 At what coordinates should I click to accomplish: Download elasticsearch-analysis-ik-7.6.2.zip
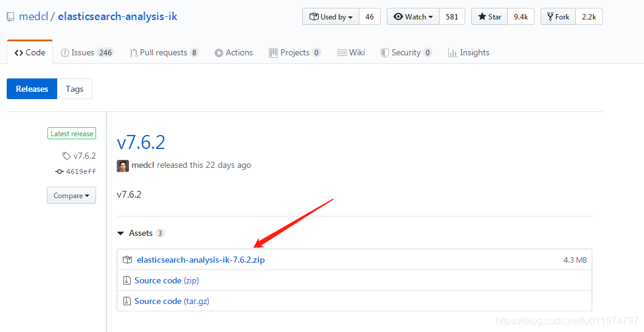[201, 260]
